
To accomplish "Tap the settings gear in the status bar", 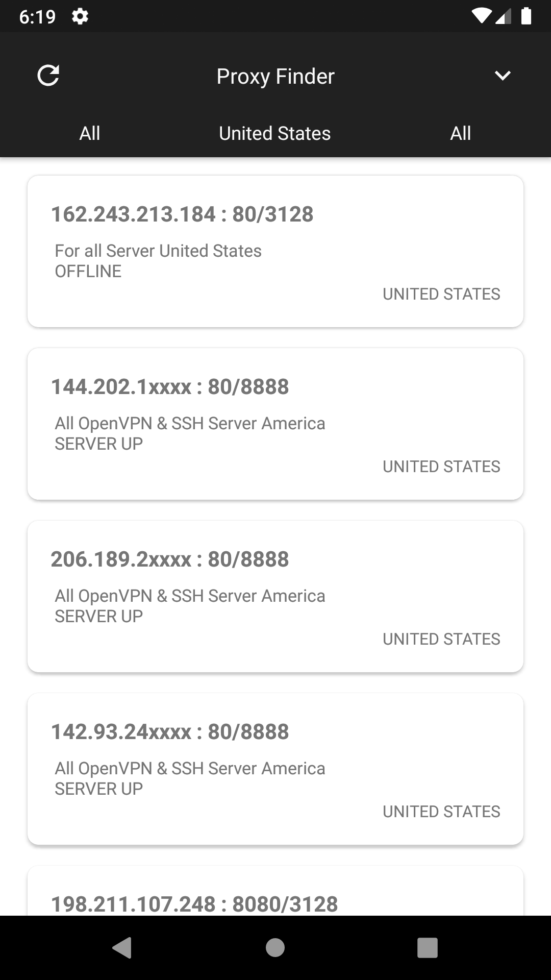I will coord(80,16).
